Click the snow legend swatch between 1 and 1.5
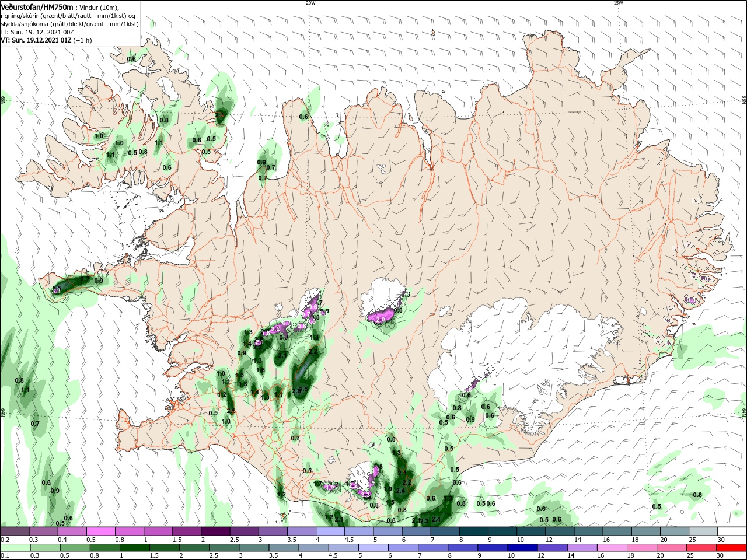This screenshot has width=747, height=560. (x=158, y=531)
